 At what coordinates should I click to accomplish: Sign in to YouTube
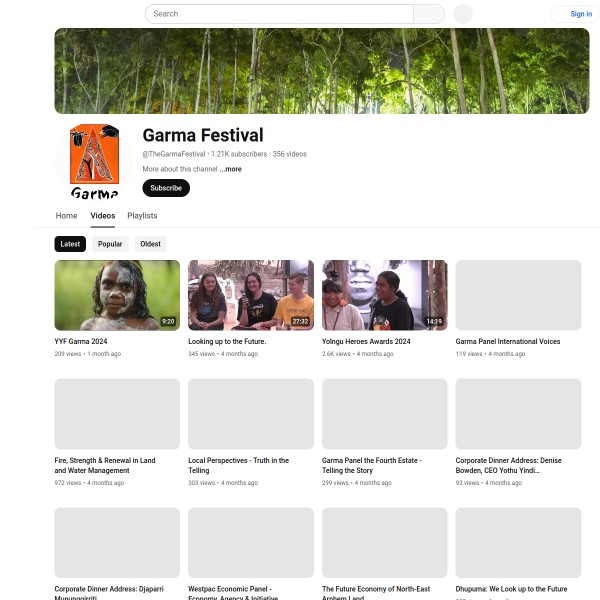[x=576, y=14]
